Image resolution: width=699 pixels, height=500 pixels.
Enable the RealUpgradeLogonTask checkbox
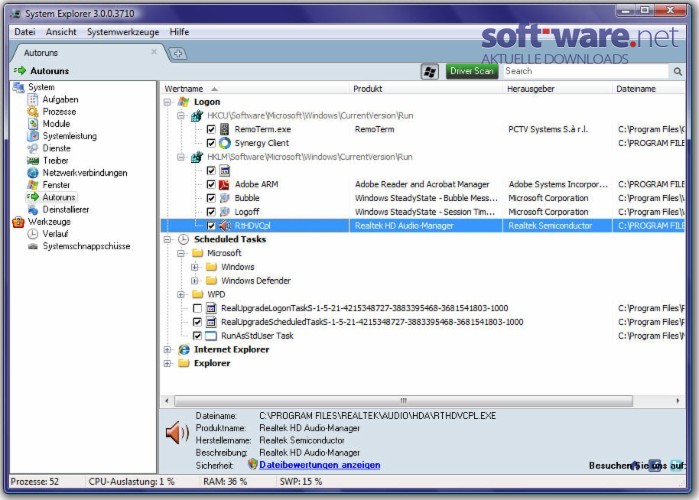click(x=197, y=308)
